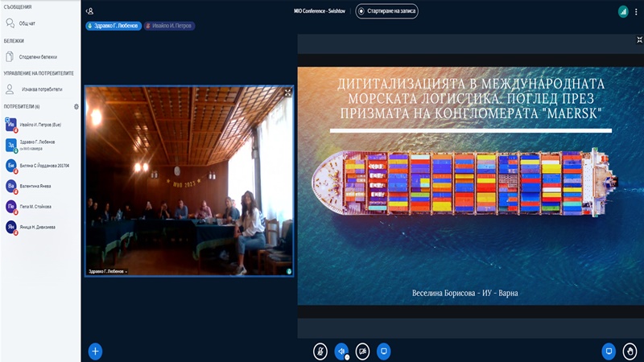Image resolution: width=644 pixels, height=362 pixels.
Task: Toggle webcam sharing
Action: (362, 352)
